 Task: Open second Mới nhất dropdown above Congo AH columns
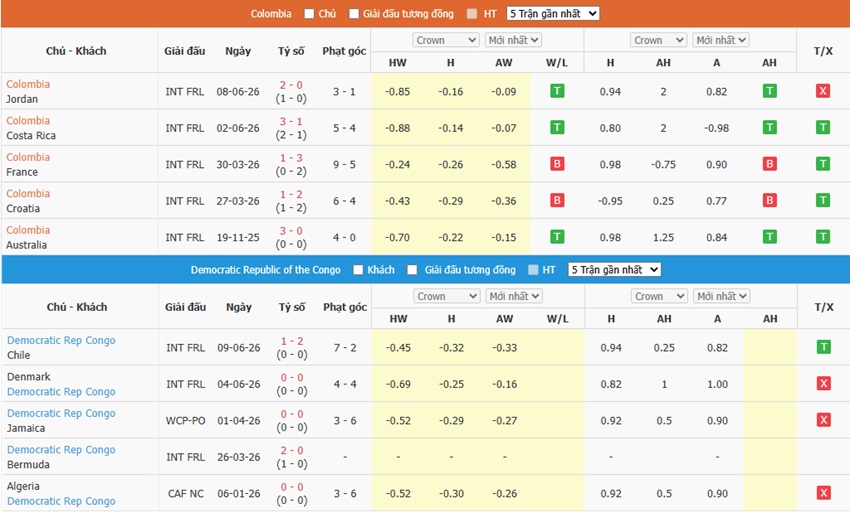tap(722, 296)
